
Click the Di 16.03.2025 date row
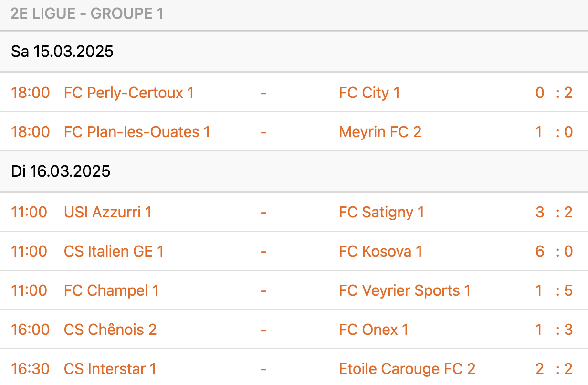click(61, 171)
